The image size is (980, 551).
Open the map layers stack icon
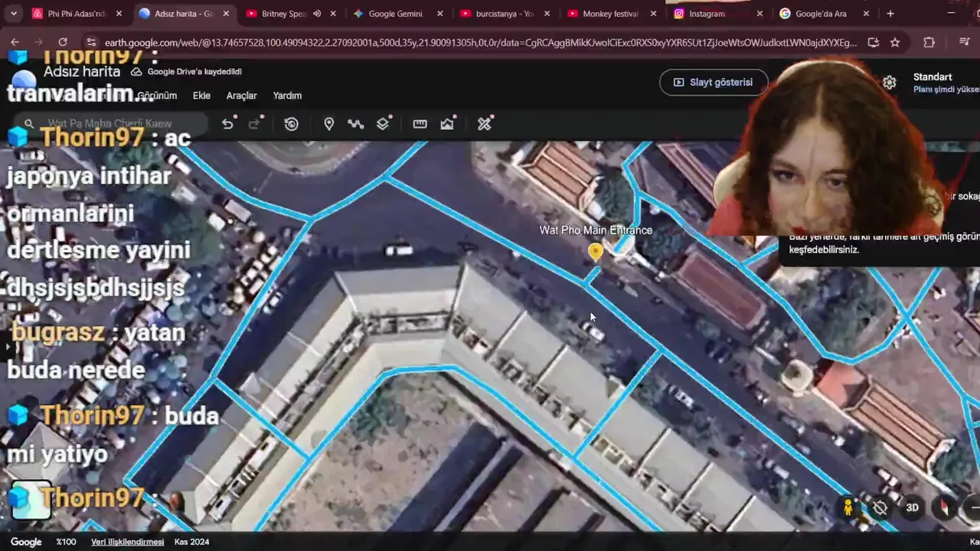pos(383,124)
